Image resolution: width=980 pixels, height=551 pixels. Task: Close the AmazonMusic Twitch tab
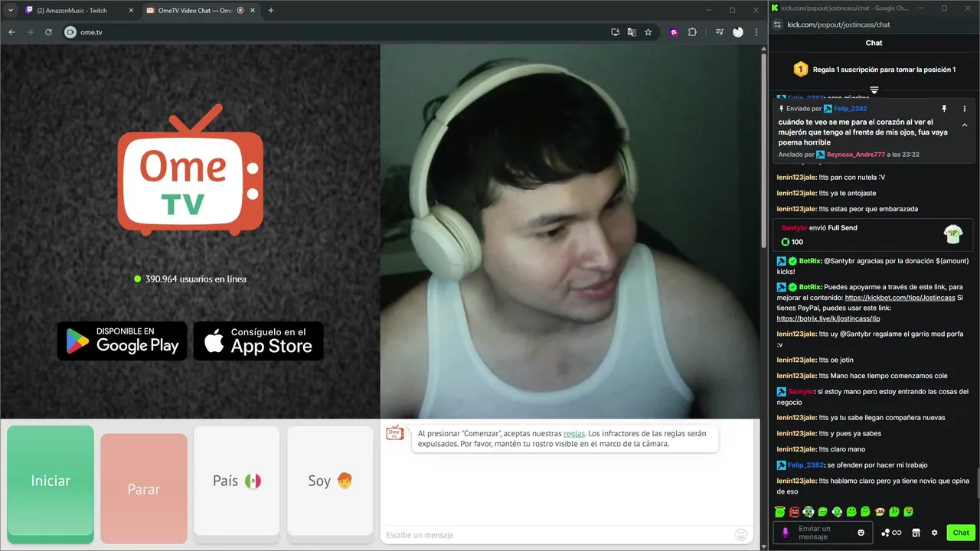(131, 11)
